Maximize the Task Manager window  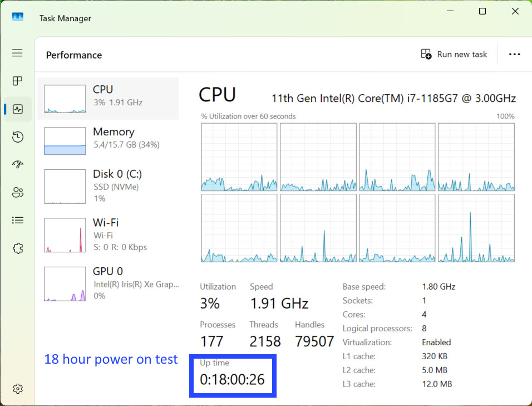(x=482, y=11)
